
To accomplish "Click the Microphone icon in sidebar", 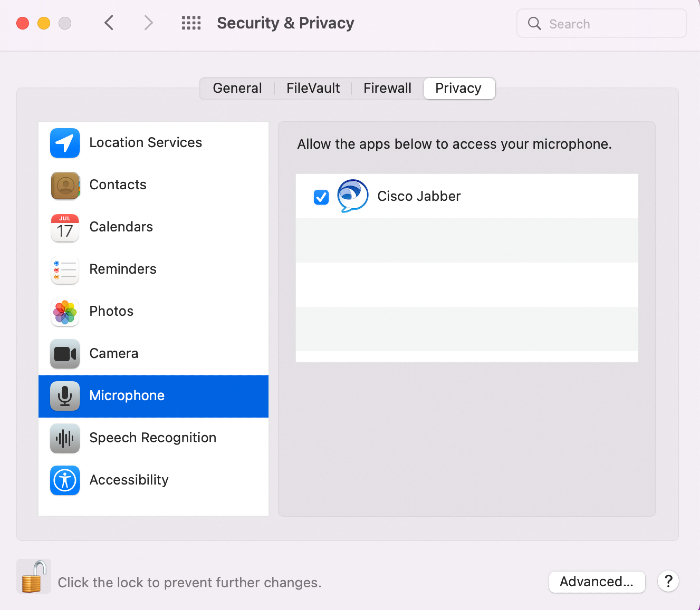I will [x=65, y=396].
